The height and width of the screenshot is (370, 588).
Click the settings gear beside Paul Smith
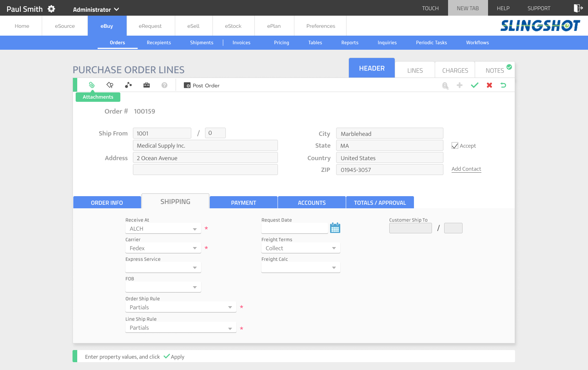coord(51,9)
